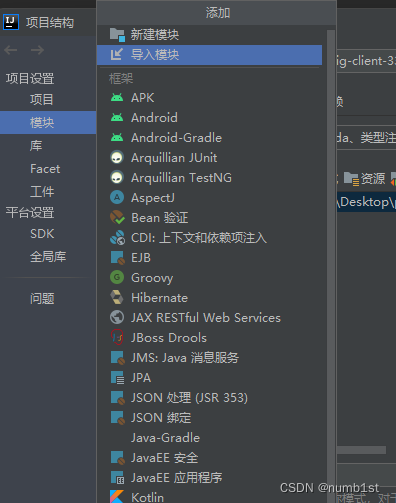Open 库 settings page
The height and width of the screenshot is (503, 396).
point(48,146)
